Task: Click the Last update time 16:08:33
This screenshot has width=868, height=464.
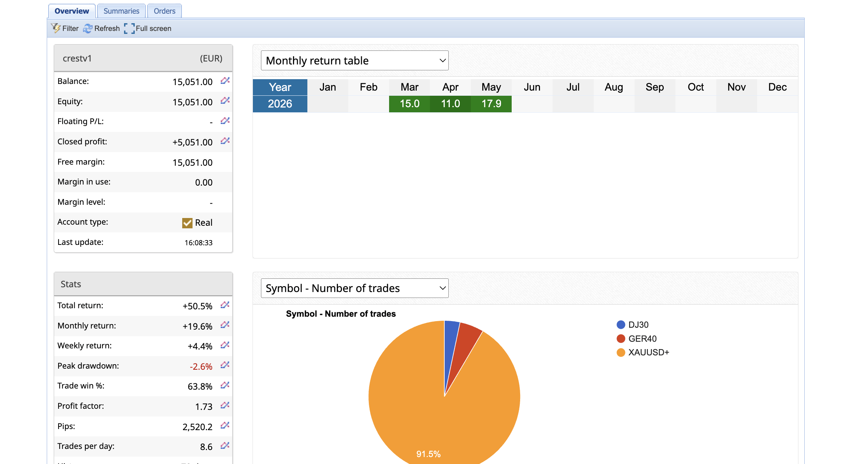Action: pos(198,243)
